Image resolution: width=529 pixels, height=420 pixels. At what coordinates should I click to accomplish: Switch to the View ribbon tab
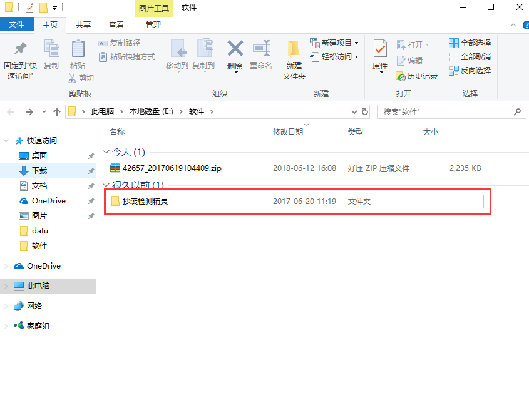click(116, 24)
